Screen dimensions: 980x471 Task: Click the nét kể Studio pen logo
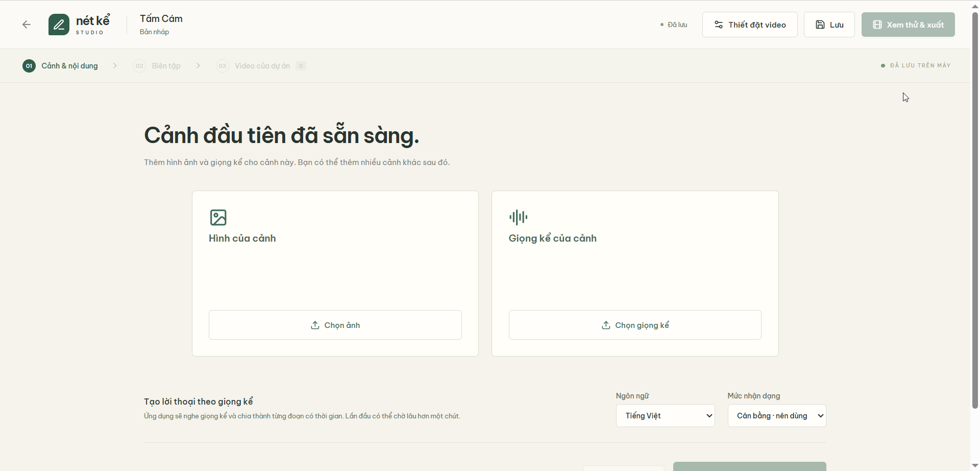point(59,25)
